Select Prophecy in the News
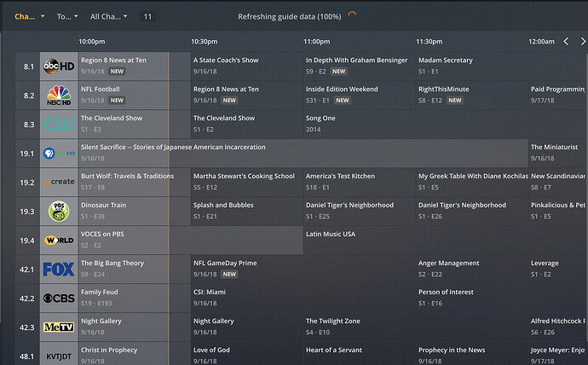Image resolution: width=588 pixels, height=365 pixels. [472, 354]
